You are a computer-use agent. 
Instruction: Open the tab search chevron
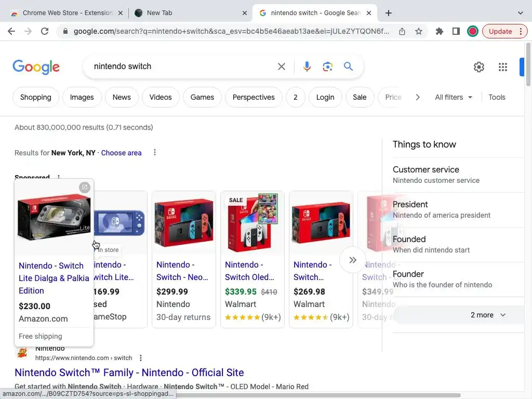pyautogui.click(x=520, y=13)
